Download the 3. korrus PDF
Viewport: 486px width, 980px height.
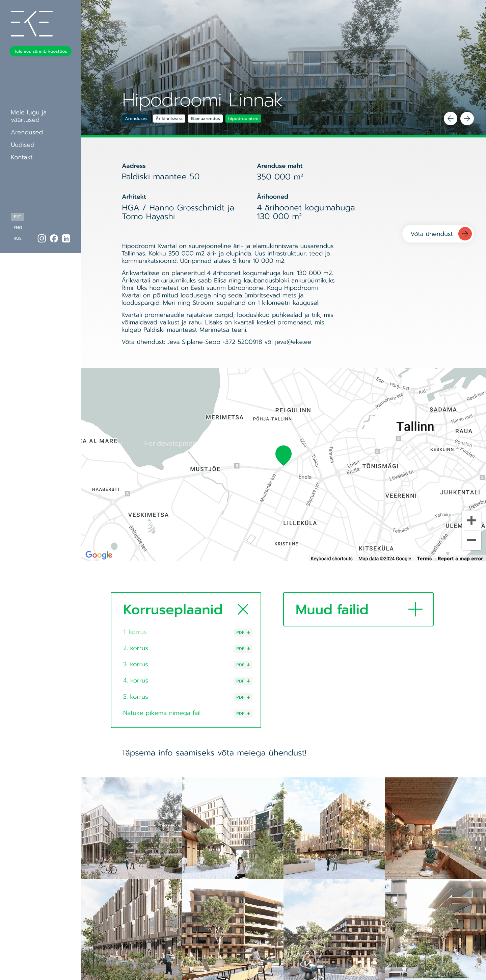click(243, 665)
